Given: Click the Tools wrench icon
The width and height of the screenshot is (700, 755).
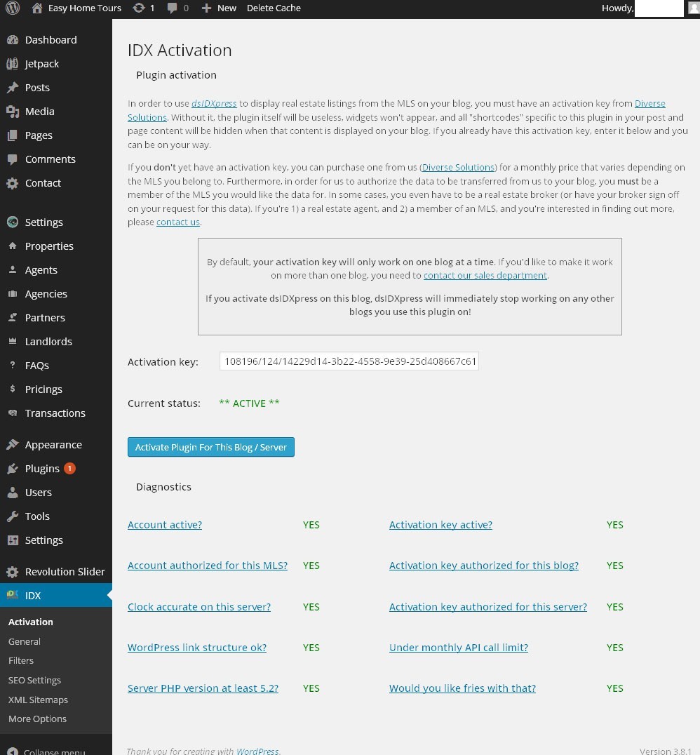Looking at the screenshot, I should click(13, 516).
